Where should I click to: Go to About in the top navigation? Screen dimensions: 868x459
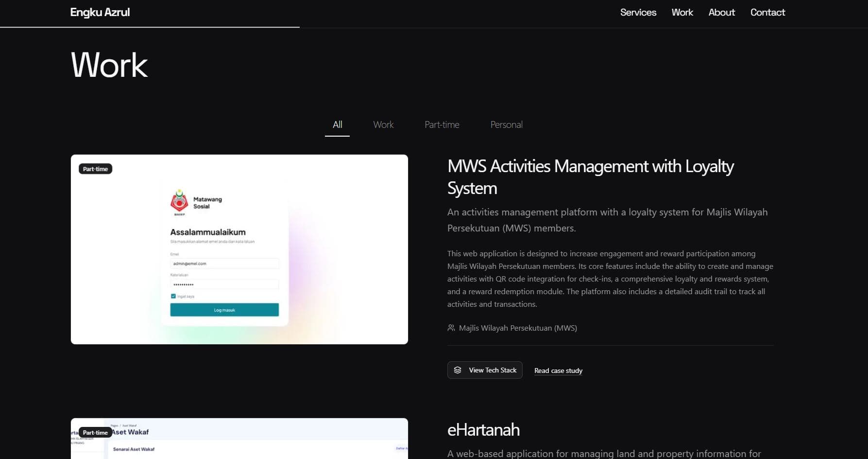click(x=721, y=13)
